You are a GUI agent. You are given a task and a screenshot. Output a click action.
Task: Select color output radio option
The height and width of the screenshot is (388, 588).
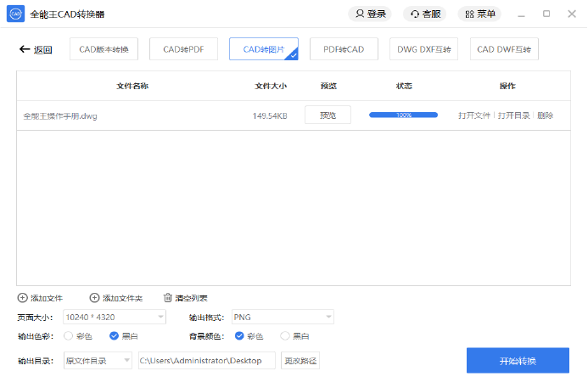pos(69,336)
